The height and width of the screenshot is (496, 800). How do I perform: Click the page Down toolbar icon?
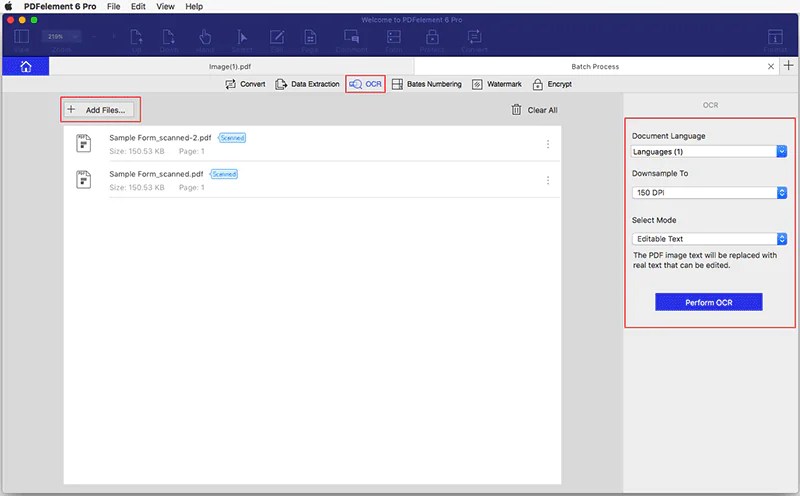click(169, 37)
